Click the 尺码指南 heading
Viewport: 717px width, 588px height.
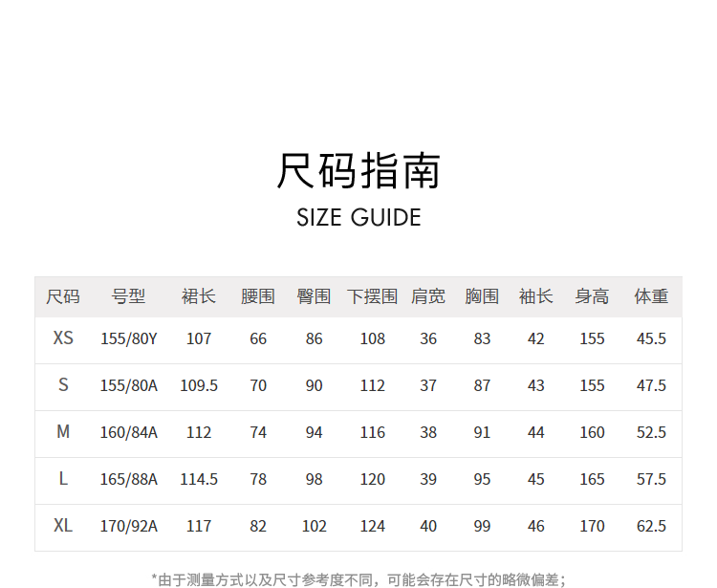coord(358,171)
